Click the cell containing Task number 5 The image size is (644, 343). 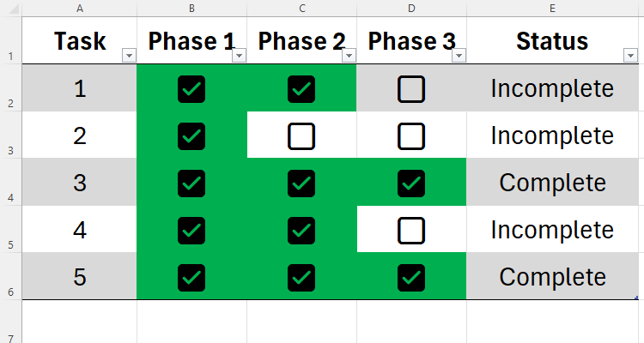click(x=80, y=277)
